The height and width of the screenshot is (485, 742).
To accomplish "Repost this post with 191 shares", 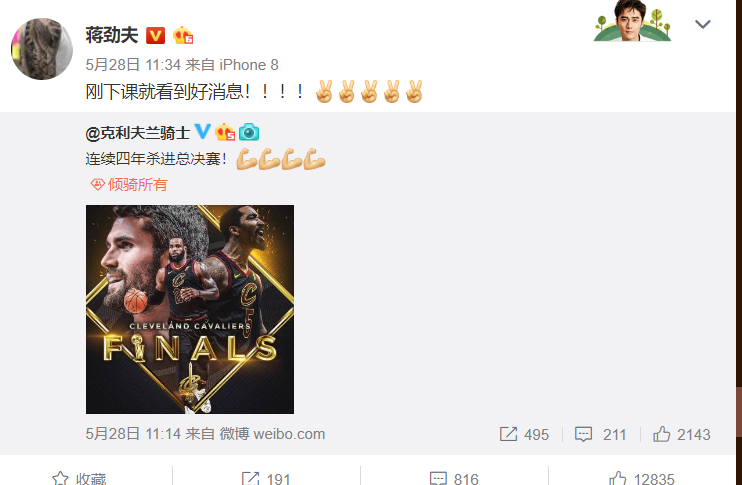I will click(266, 479).
